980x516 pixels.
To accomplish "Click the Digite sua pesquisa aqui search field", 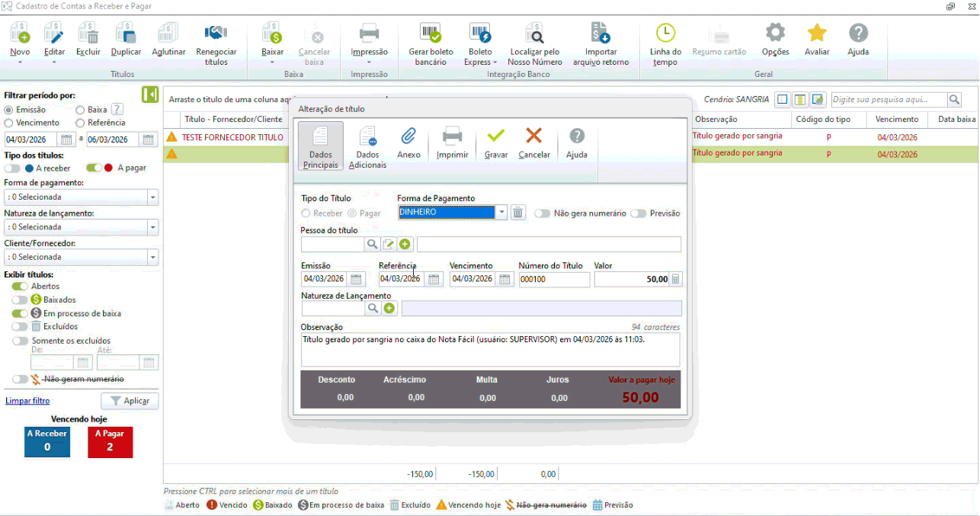I will (889, 100).
